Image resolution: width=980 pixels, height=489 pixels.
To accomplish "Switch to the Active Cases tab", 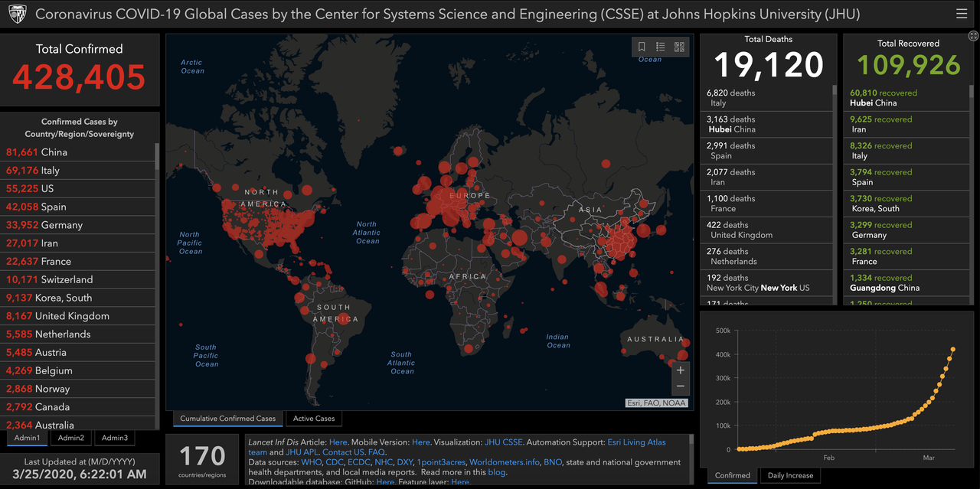I will [314, 419].
